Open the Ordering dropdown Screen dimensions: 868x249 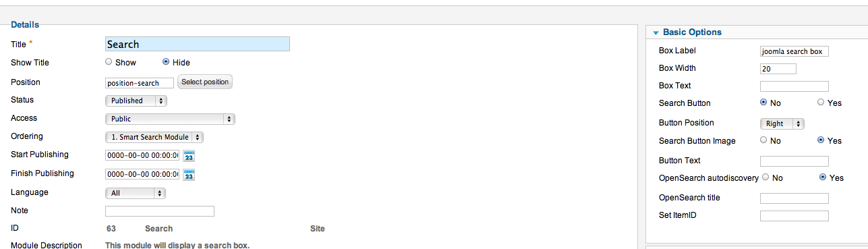pyautogui.click(x=154, y=137)
